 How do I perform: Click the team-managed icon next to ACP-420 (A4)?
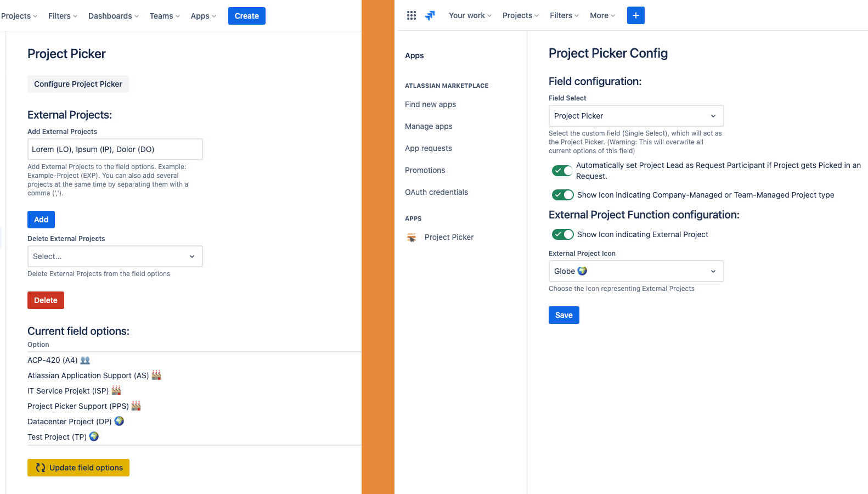pyautogui.click(x=85, y=360)
